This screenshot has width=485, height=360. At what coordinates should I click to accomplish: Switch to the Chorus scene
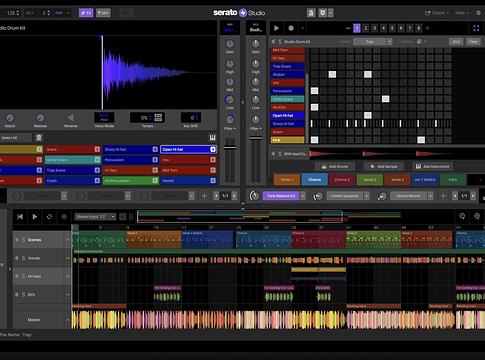[x=315, y=180]
